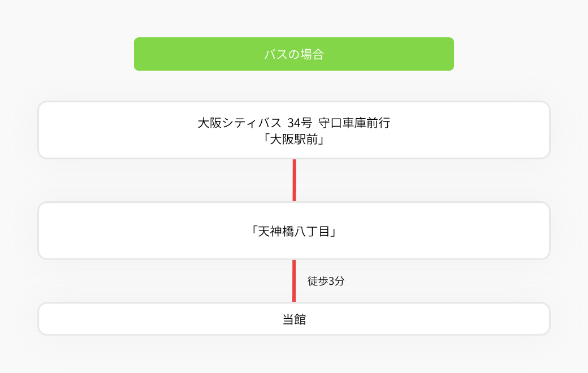Viewport: 588px width, 373px height.
Task: Click the 「天神橋八丁目」 stop name text
Action: (294, 231)
